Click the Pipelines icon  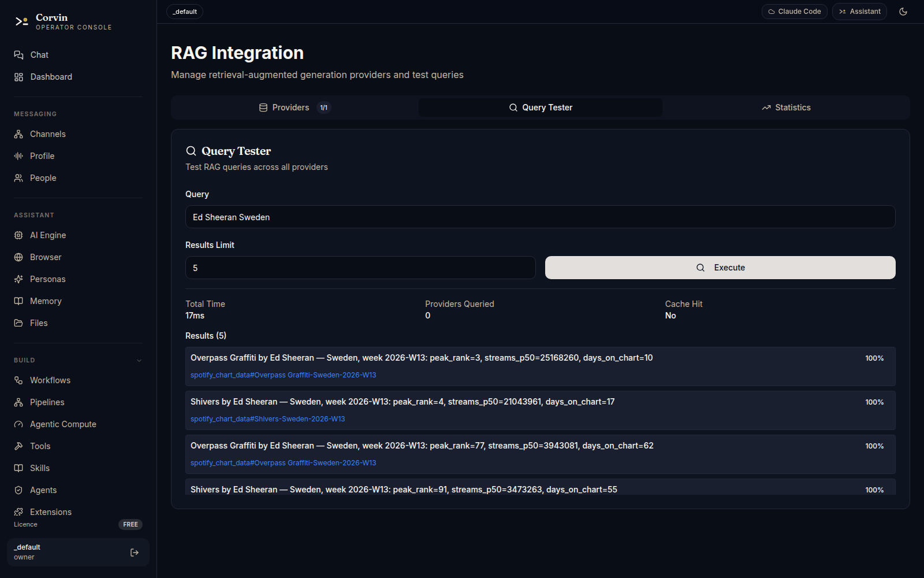click(18, 402)
